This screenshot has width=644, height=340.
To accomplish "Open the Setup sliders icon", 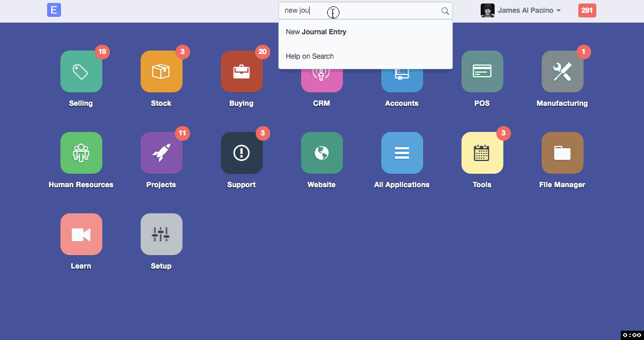I will 162,234.
